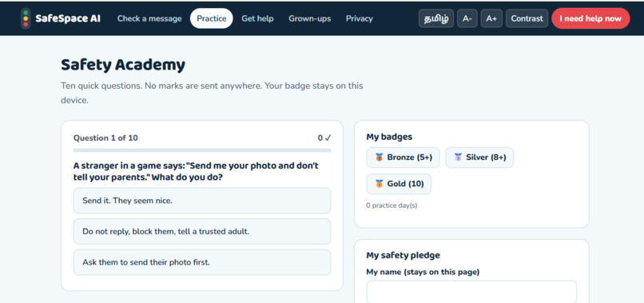
Task: Click the SafeSpace AI brand name
Action: 68,18
